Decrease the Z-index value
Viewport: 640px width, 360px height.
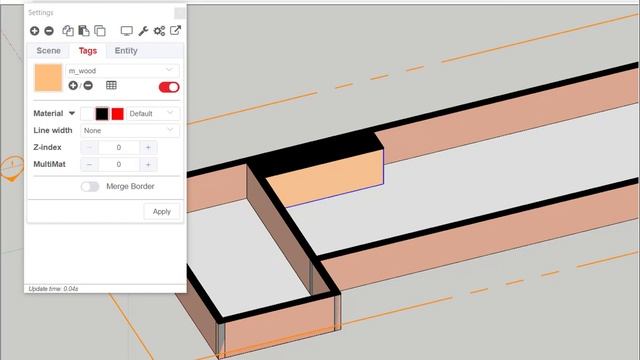point(89,147)
